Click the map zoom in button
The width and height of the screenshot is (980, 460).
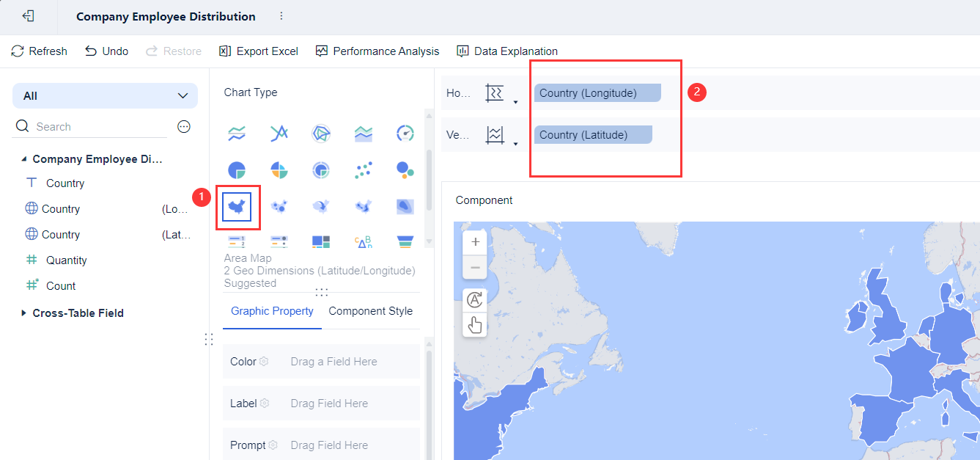click(x=475, y=242)
